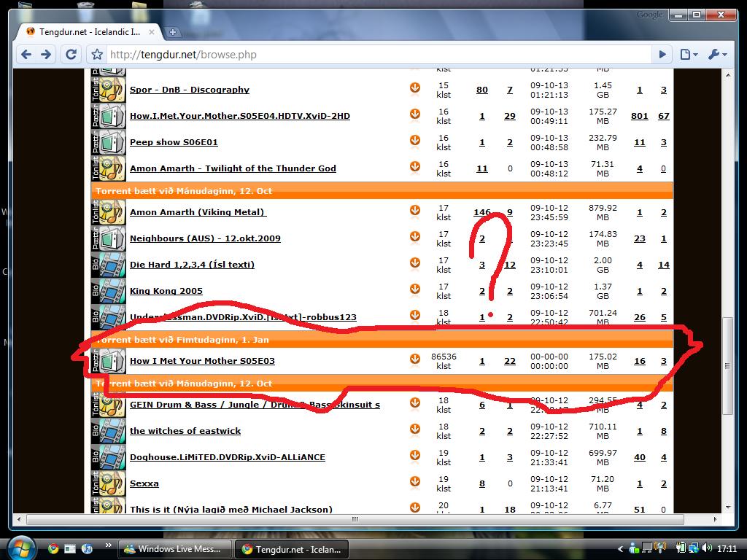Open the page menu dropdown icon
Screen dimensions: 747x560
[x=689, y=54]
